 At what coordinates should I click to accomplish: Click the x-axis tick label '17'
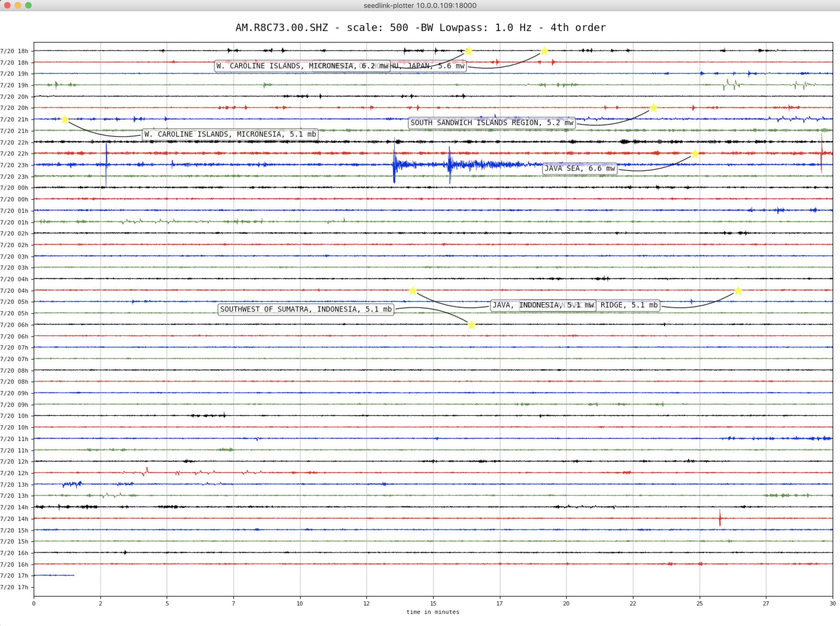(499, 603)
